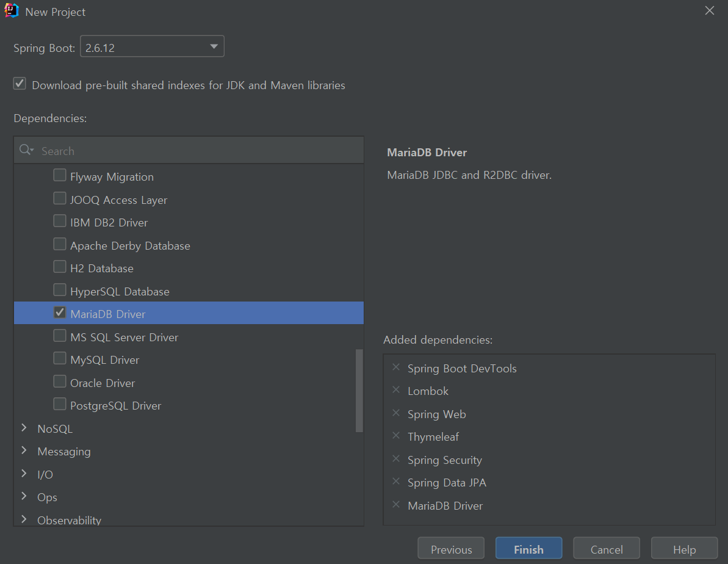This screenshot has width=728, height=564.
Task: Select the PostgreSQL Driver row label
Action: coord(115,405)
